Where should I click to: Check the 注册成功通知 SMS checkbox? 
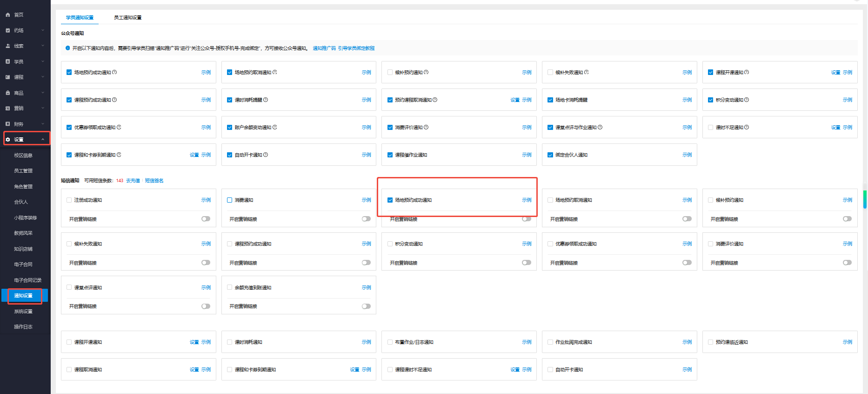(69, 200)
